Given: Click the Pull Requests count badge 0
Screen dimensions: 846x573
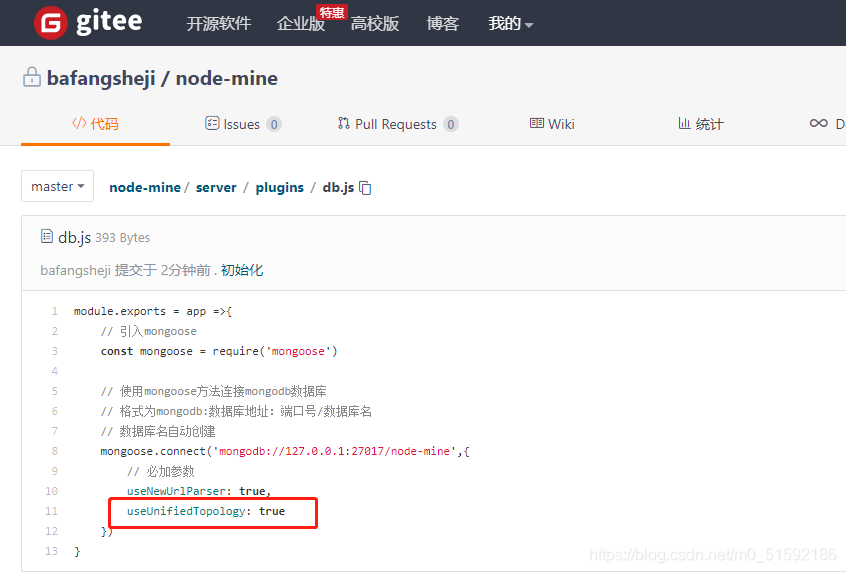Looking at the screenshot, I should [x=451, y=124].
